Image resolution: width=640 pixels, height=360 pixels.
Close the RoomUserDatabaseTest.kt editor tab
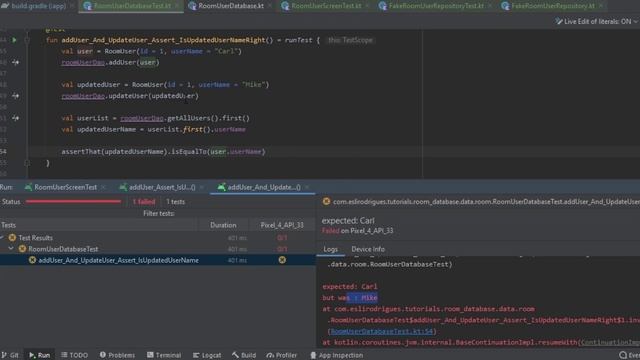pos(177,6)
